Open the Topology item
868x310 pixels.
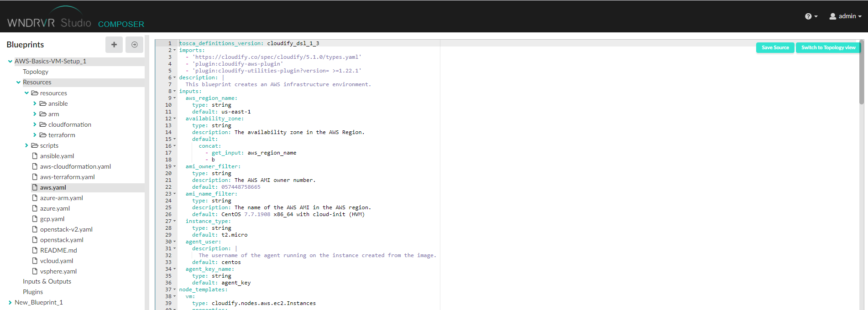point(36,72)
